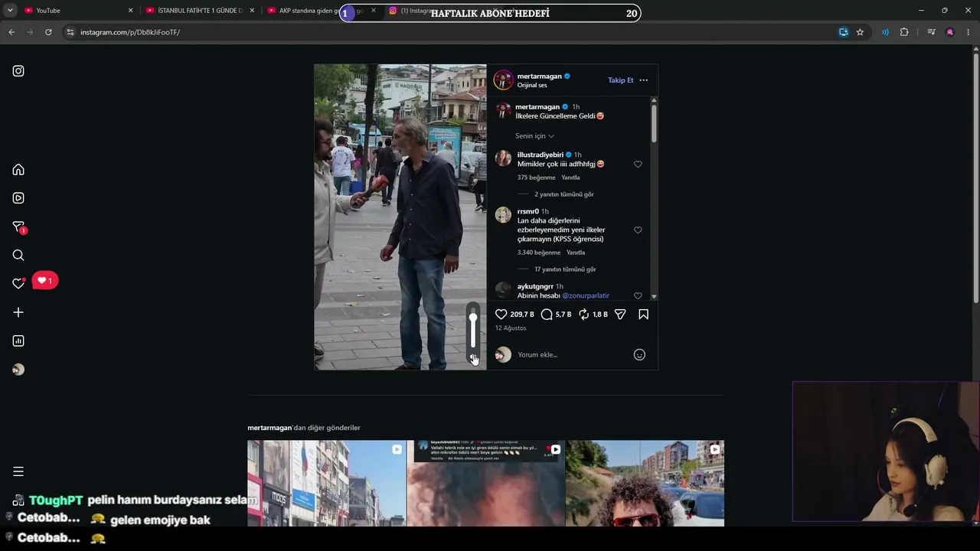Reply to illustradiyebiri comment with Yanıtla
Image resolution: width=980 pixels, height=551 pixels.
pyautogui.click(x=570, y=178)
